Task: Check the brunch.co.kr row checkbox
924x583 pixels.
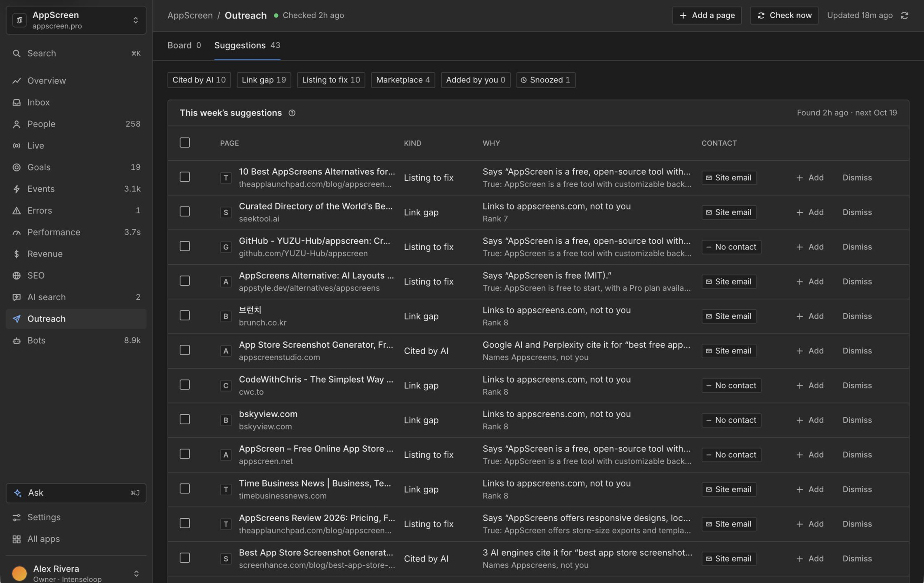Action: (x=185, y=316)
